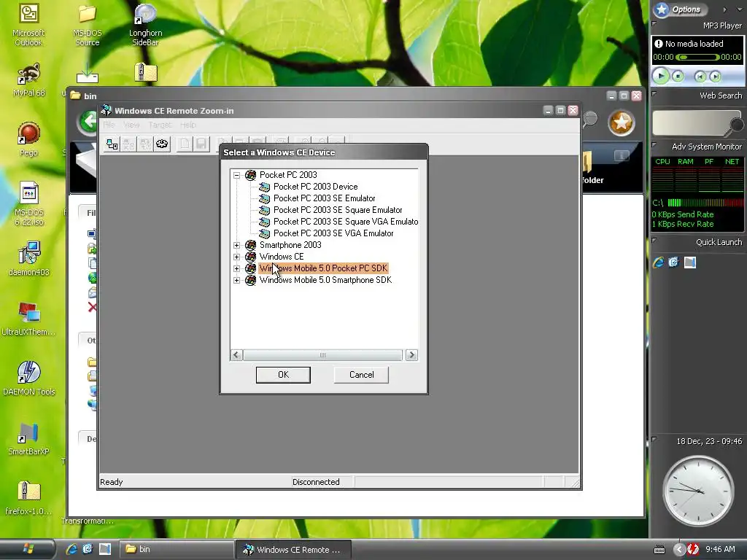747x560 pixels.
Task: Open the Help menu in Remote Zoom-in
Action: tap(188, 125)
